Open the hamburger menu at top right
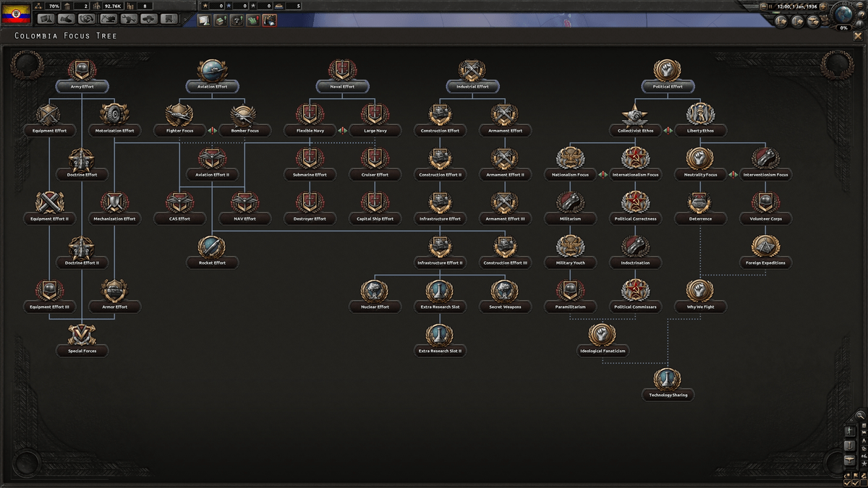Viewport: 868px width, 488px height. tap(860, 4)
